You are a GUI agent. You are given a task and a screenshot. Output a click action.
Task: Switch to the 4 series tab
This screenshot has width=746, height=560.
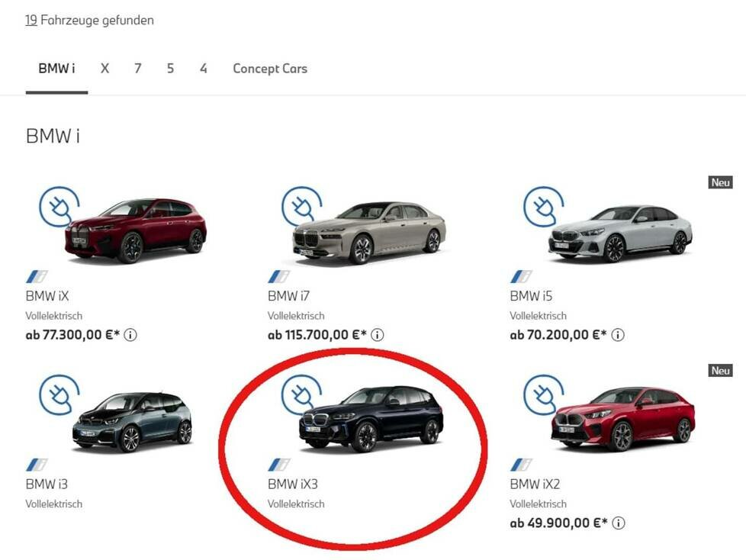[x=203, y=69]
